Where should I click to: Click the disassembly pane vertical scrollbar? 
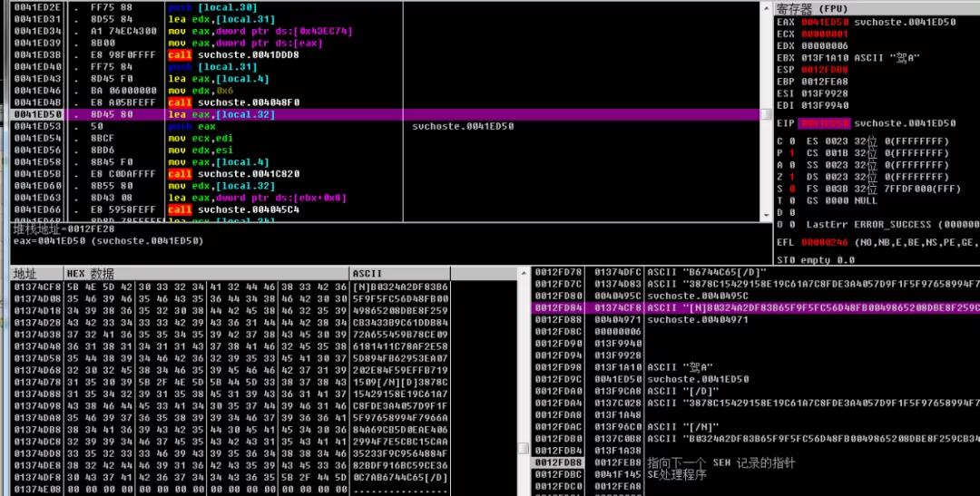click(x=766, y=109)
